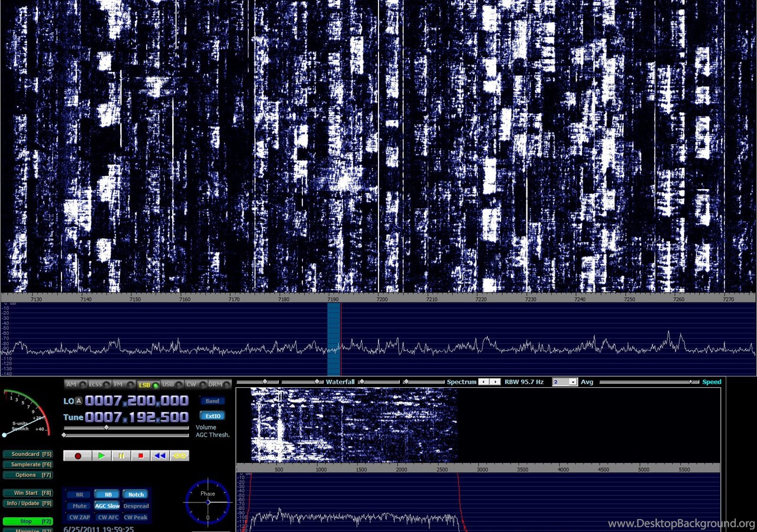Click the LO A toggle icon

tap(79, 401)
